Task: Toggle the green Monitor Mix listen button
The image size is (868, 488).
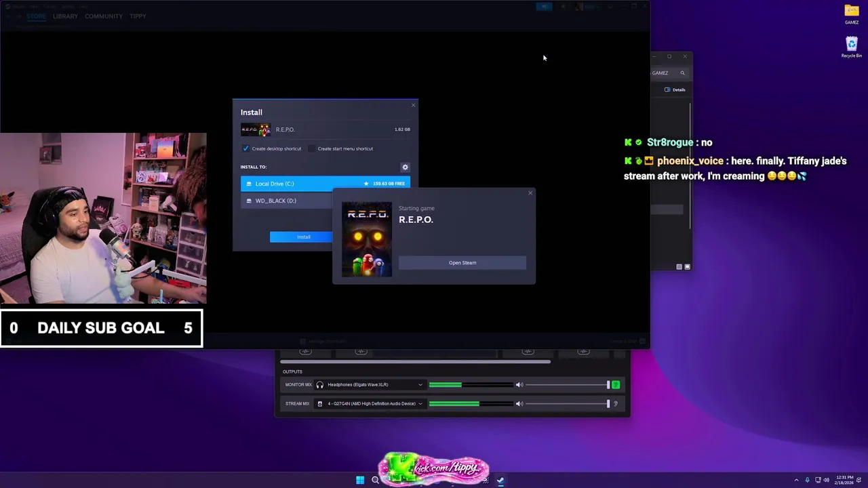Action: pos(616,385)
